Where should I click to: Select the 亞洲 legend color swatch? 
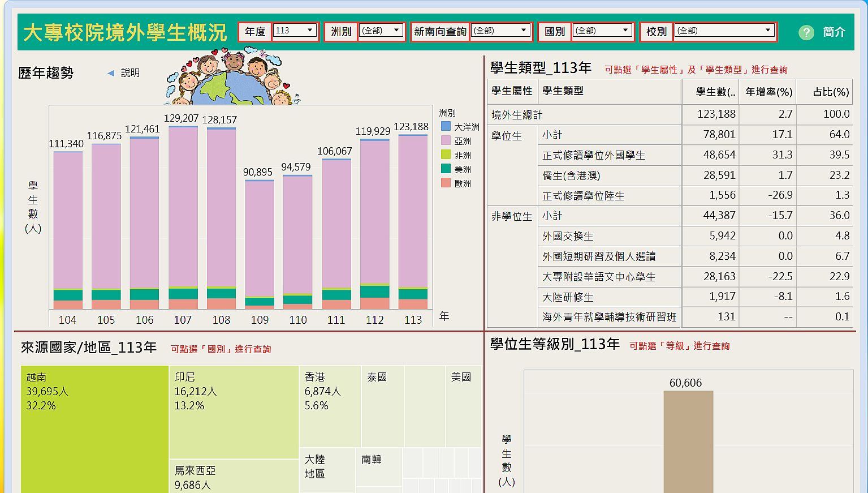tap(446, 140)
